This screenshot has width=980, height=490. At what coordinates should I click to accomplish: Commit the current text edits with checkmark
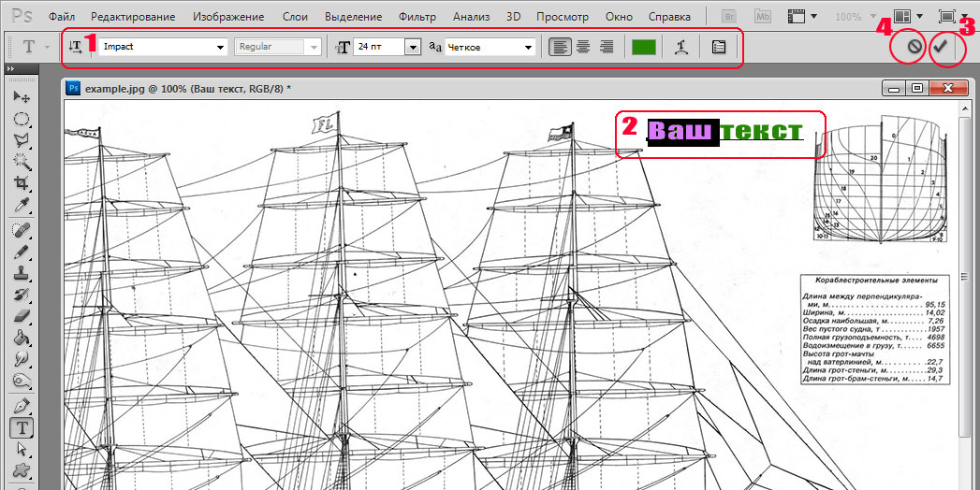(x=941, y=47)
